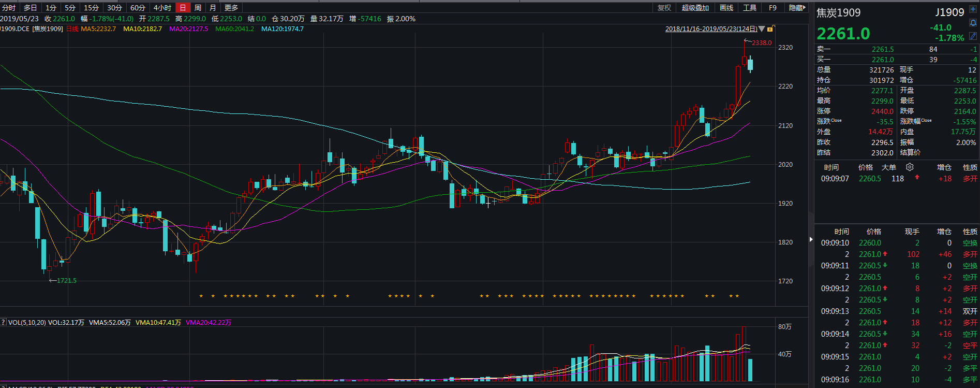Click the 现手 column header in trade list
This screenshot has height=388, width=980.
pos(912,232)
